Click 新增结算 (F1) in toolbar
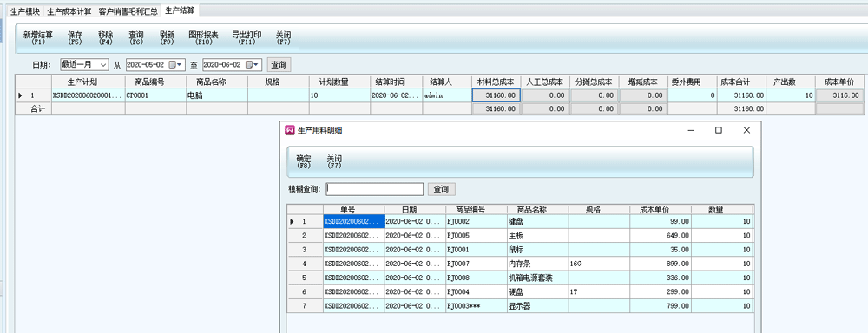Viewport: 868px width, 333px height. pyautogui.click(x=38, y=37)
